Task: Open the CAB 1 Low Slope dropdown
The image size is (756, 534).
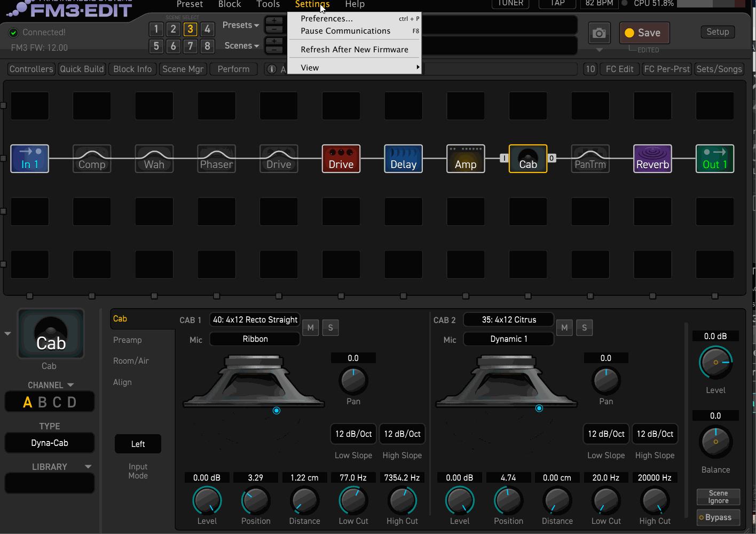Action: [353, 434]
